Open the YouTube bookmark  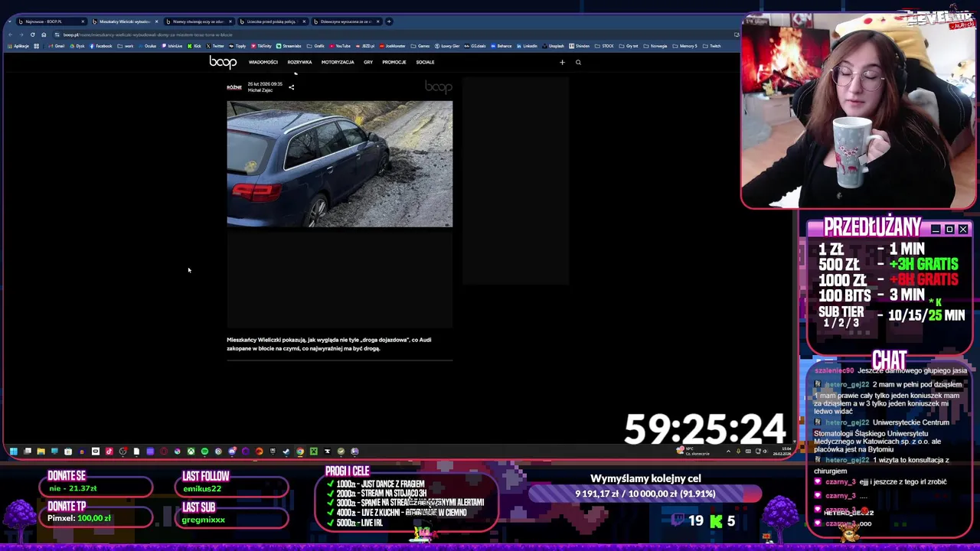(x=340, y=46)
